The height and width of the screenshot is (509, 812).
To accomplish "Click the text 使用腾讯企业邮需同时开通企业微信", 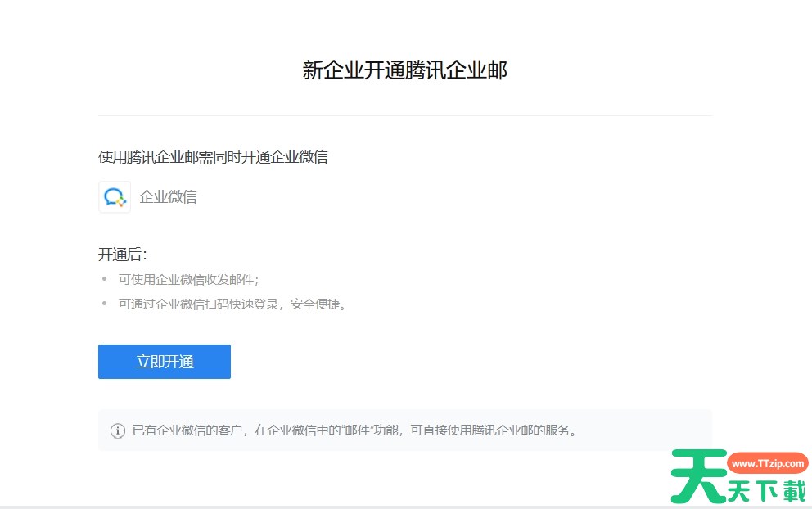I will click(x=213, y=157).
